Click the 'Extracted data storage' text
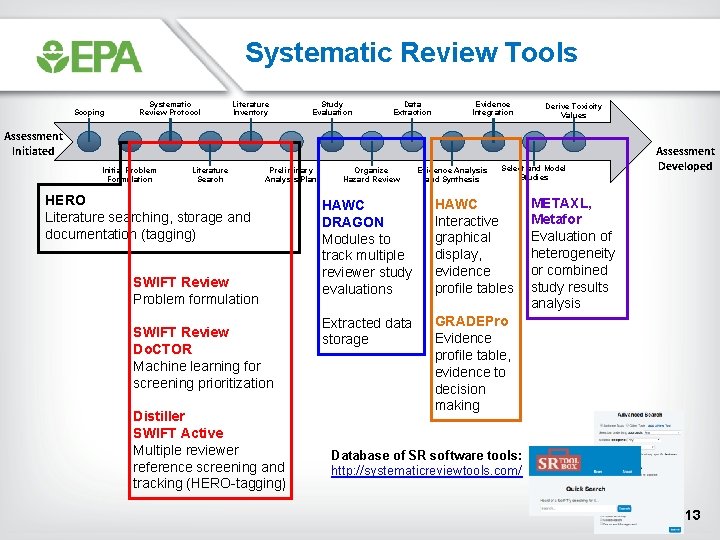This screenshot has width=720, height=540. 366,331
